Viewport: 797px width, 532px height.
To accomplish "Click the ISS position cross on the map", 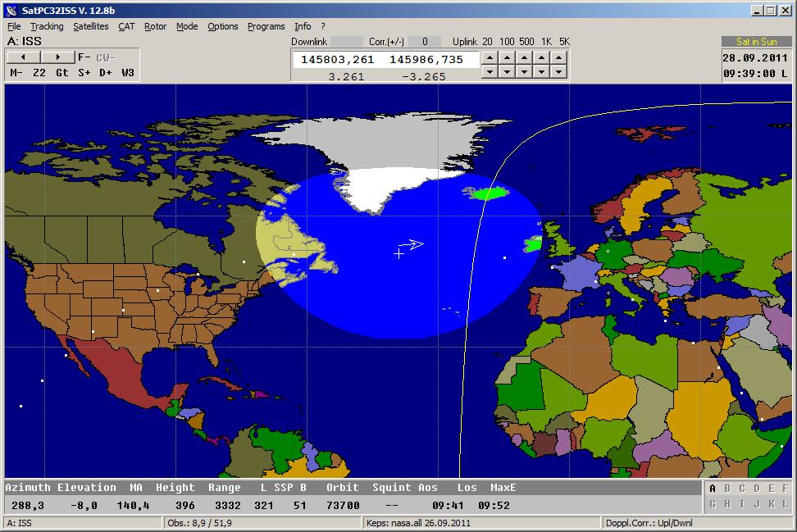I will pos(399,254).
